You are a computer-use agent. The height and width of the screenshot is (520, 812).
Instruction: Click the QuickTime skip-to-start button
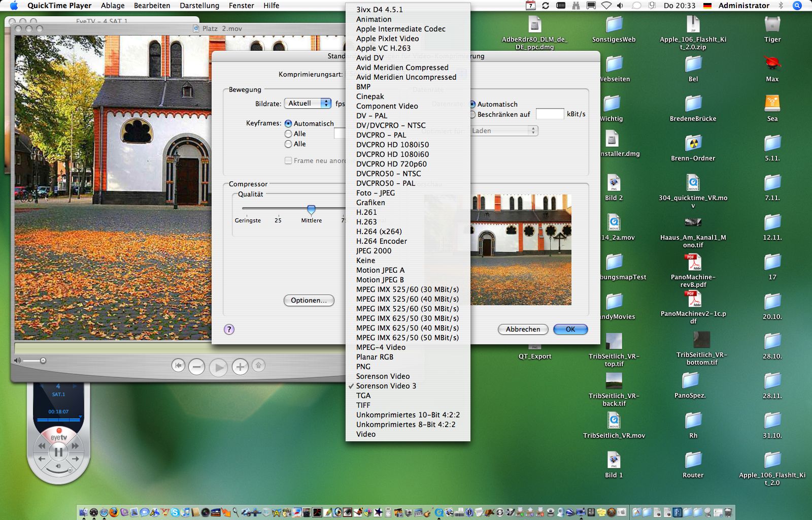(178, 366)
